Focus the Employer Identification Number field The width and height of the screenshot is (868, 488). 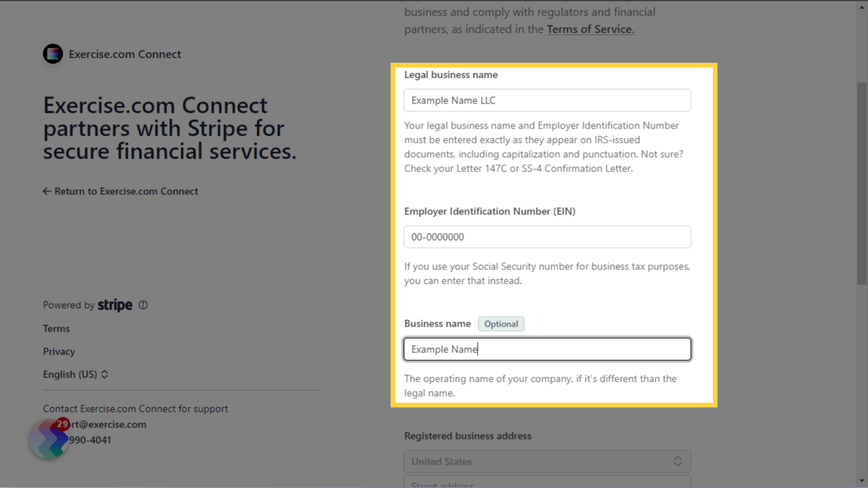click(x=547, y=237)
